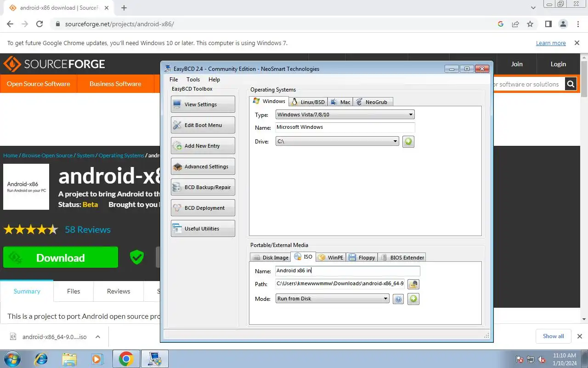588x368 pixels.
Task: Switch to the Disk Image tab
Action: click(270, 258)
